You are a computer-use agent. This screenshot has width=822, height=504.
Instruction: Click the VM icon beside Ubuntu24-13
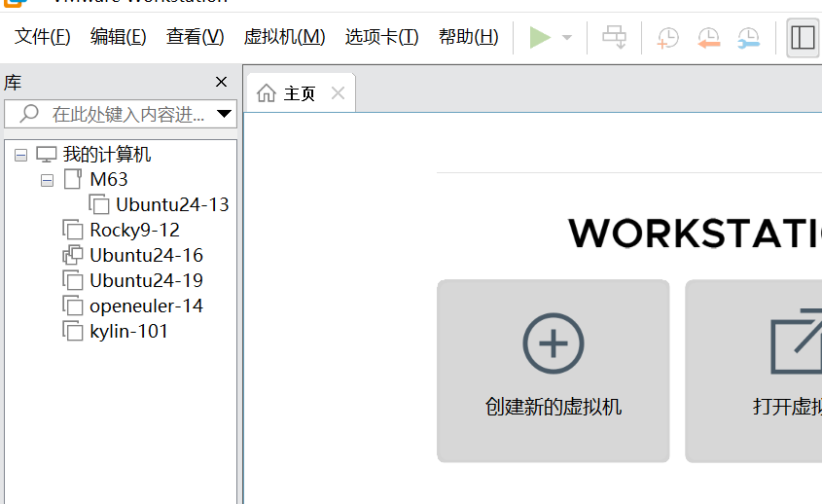[x=99, y=204]
